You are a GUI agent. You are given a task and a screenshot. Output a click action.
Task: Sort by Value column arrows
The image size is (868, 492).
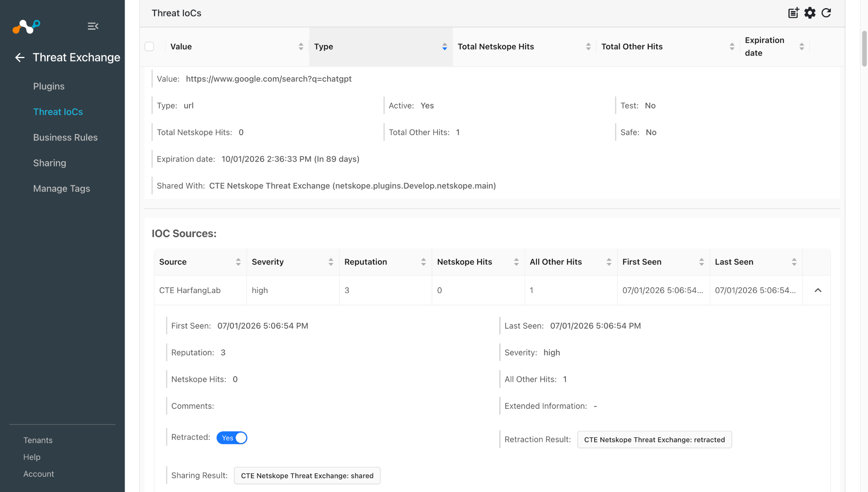click(x=301, y=47)
